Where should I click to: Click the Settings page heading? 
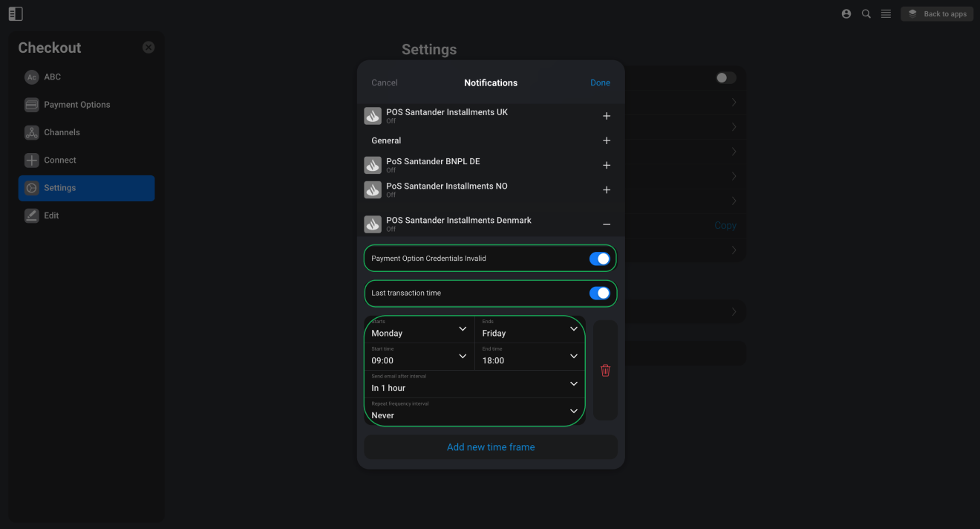pyautogui.click(x=429, y=50)
